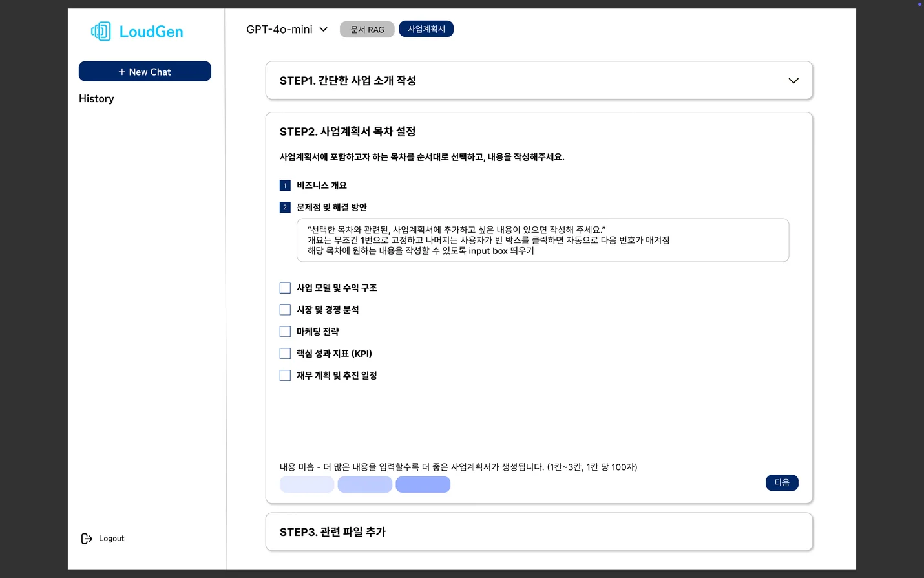Click the Logout arrow icon
Screen dimensions: 924x578
click(x=87, y=539)
